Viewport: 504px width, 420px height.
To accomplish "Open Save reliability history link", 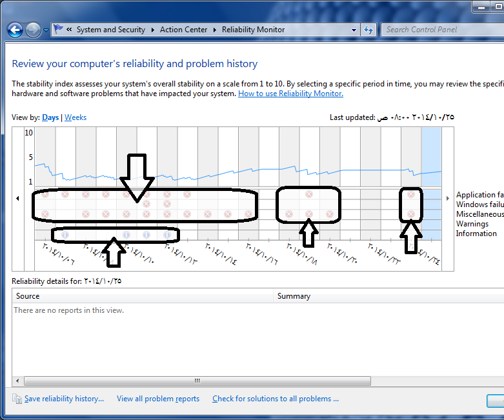I will click(x=64, y=399).
